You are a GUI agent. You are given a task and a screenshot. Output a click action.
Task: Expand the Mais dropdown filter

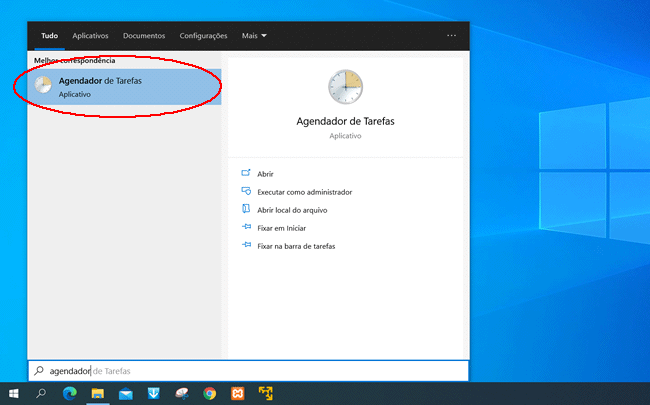[x=254, y=36]
